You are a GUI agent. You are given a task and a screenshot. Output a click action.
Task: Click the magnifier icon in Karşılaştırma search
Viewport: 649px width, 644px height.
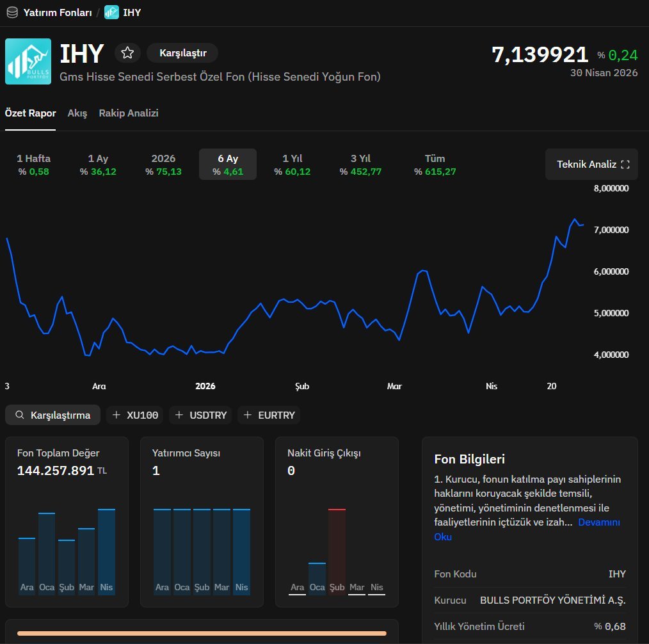pos(19,415)
